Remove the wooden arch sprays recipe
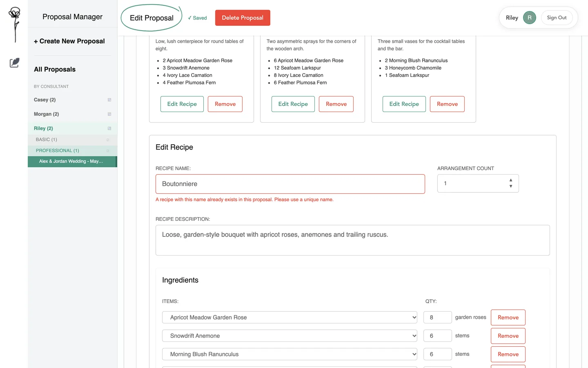Screen dimensions: 588x368 pyautogui.click(x=336, y=104)
